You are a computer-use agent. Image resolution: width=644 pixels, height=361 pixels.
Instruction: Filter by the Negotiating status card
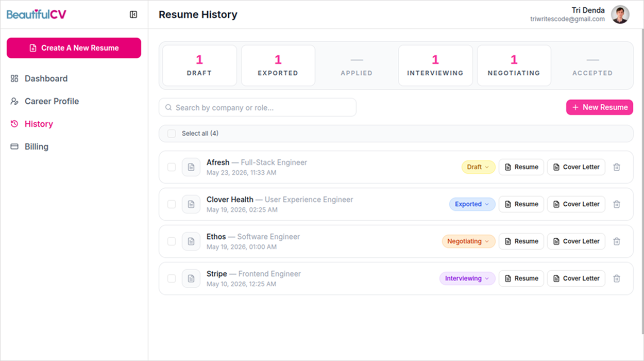pos(514,65)
